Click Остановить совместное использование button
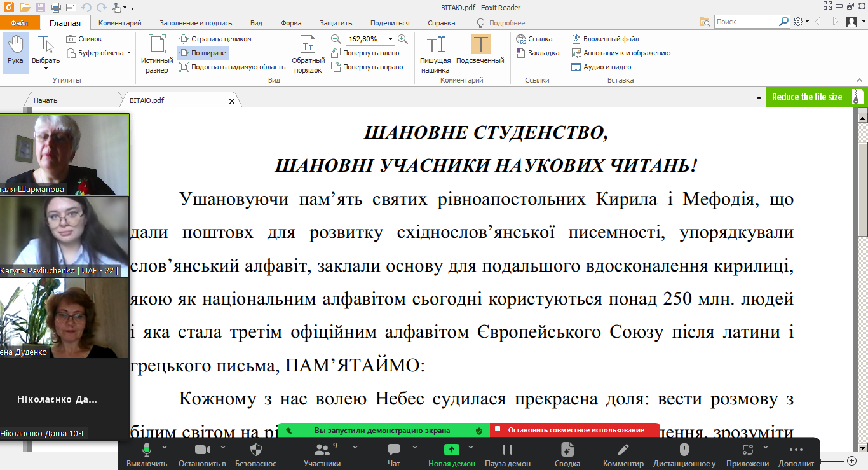This screenshot has width=868, height=470. pos(575,430)
